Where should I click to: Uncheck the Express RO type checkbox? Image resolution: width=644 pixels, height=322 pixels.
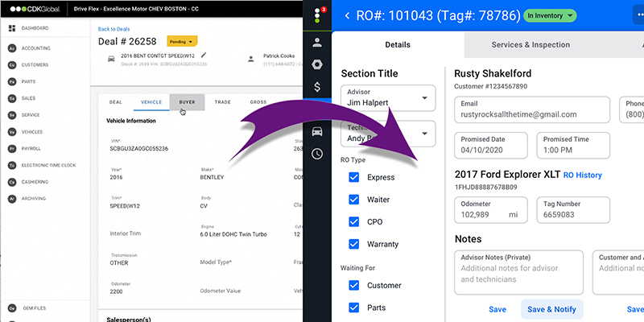[x=353, y=177]
